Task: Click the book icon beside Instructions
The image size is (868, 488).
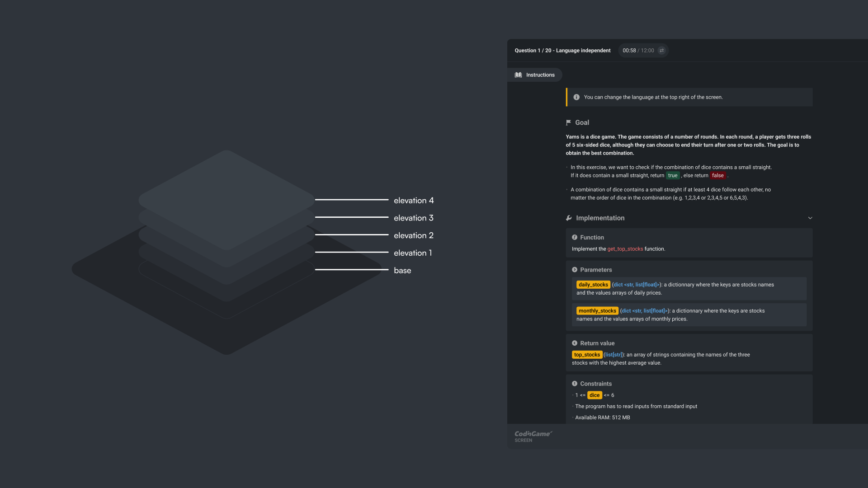Action: coord(518,75)
